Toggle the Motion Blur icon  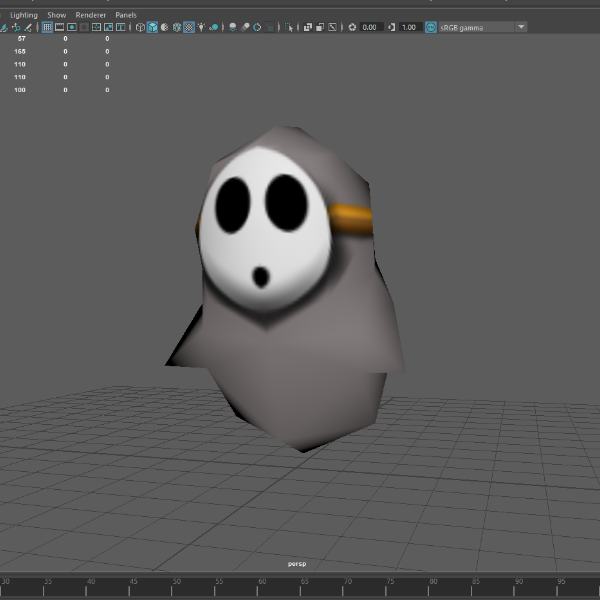click(x=245, y=27)
